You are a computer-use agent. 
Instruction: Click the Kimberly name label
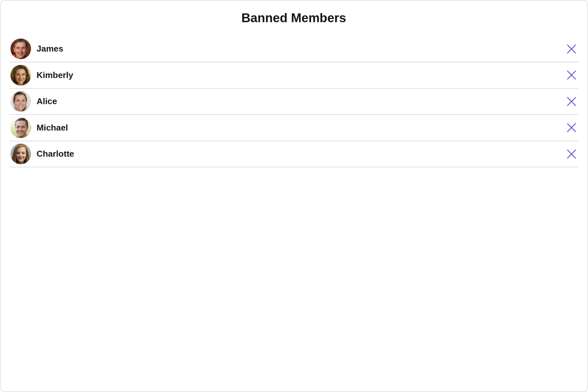click(55, 75)
